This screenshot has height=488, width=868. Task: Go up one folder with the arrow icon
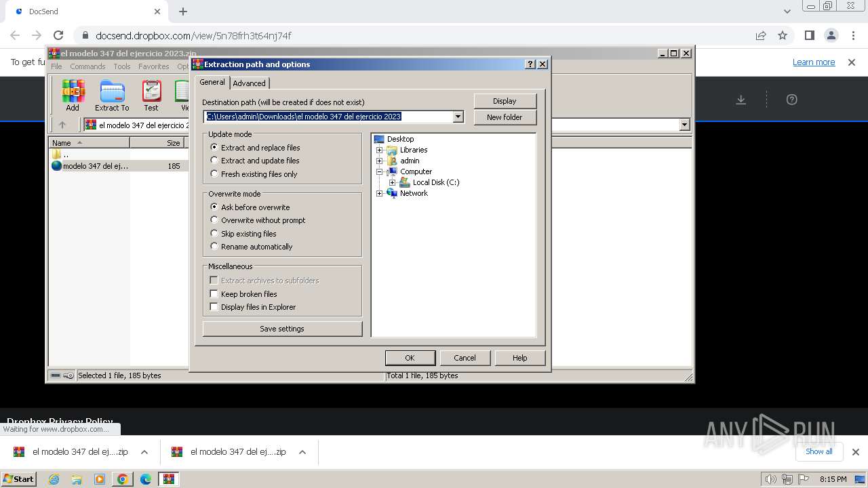tap(62, 125)
